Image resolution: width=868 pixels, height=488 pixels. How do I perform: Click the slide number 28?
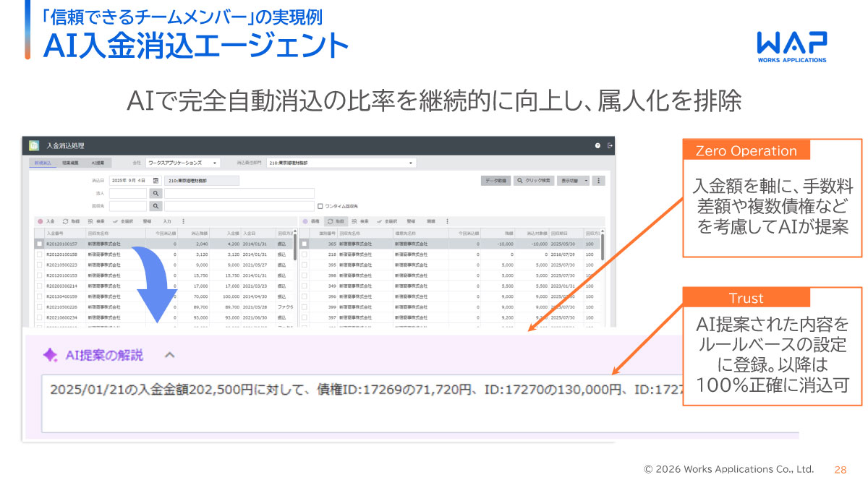pos(841,469)
